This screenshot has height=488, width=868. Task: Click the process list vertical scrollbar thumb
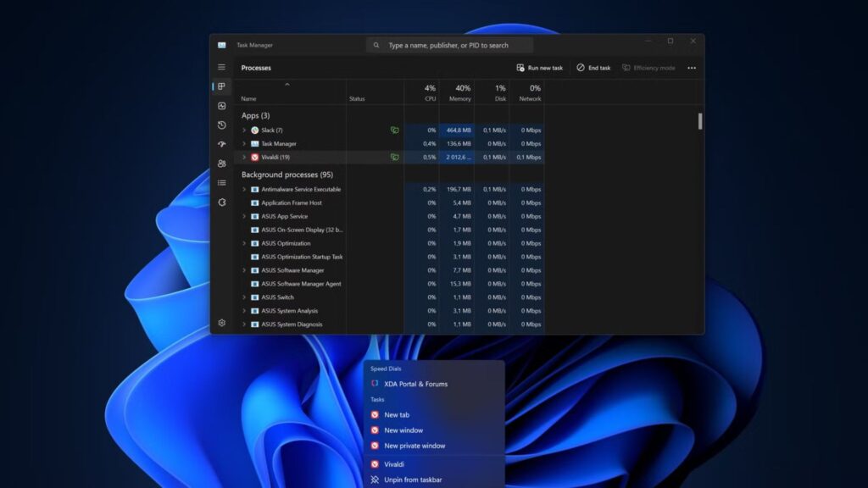coord(699,121)
